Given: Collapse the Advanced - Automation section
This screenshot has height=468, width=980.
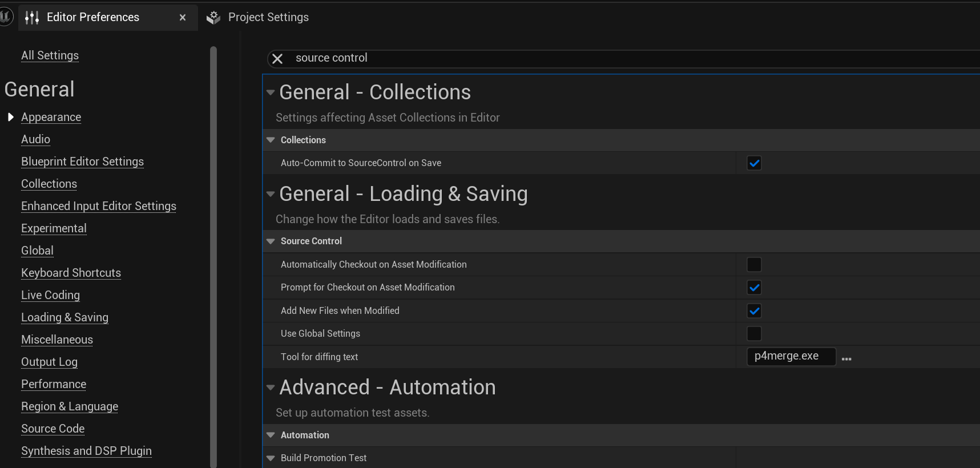Looking at the screenshot, I should pyautogui.click(x=271, y=388).
